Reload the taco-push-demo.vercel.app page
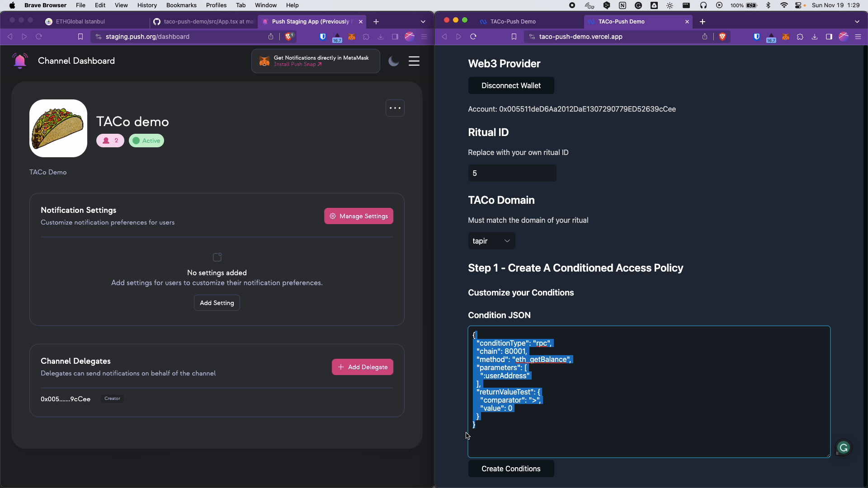 click(473, 37)
